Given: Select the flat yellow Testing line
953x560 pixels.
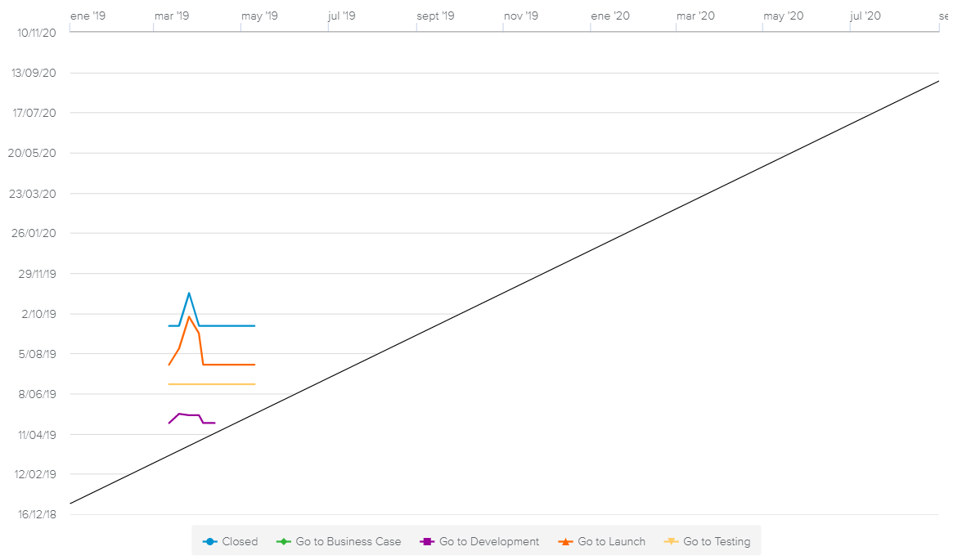Looking at the screenshot, I should click(x=212, y=383).
